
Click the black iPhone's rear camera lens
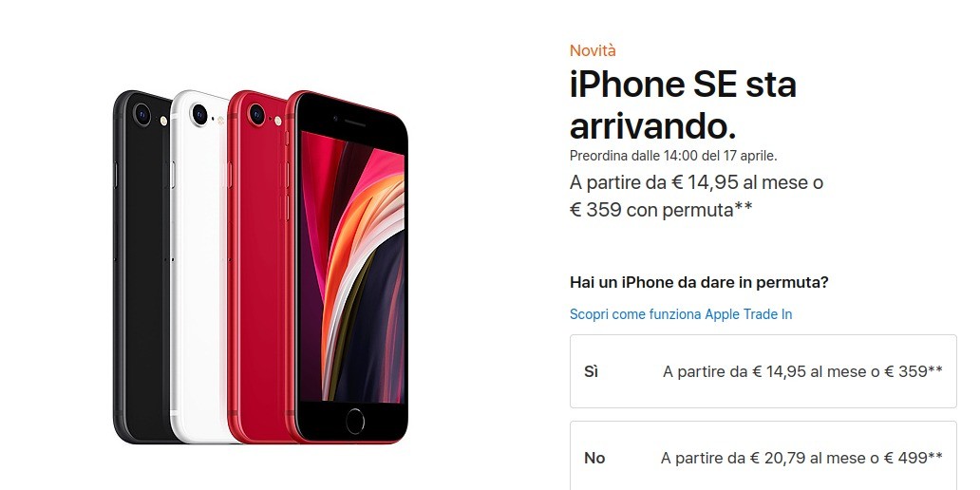click(x=142, y=114)
